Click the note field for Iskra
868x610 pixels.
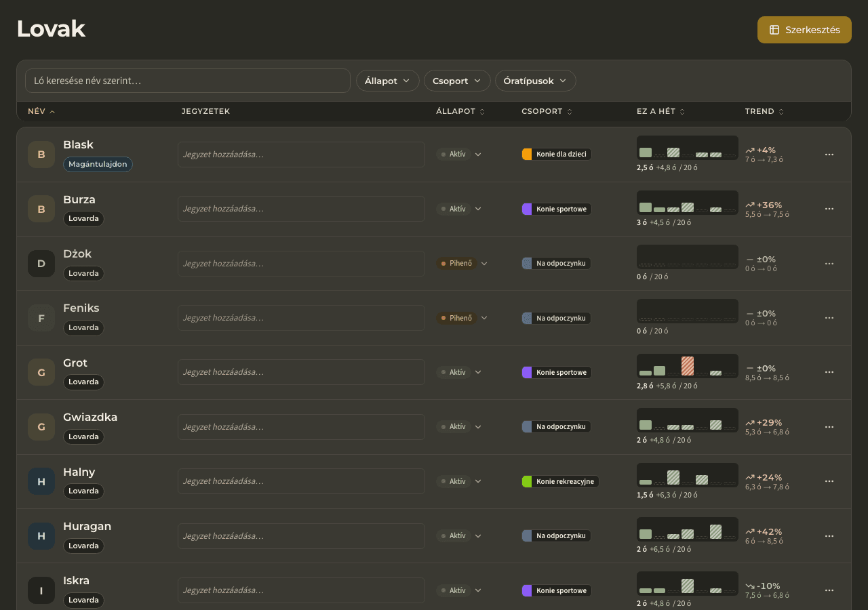pos(301,590)
